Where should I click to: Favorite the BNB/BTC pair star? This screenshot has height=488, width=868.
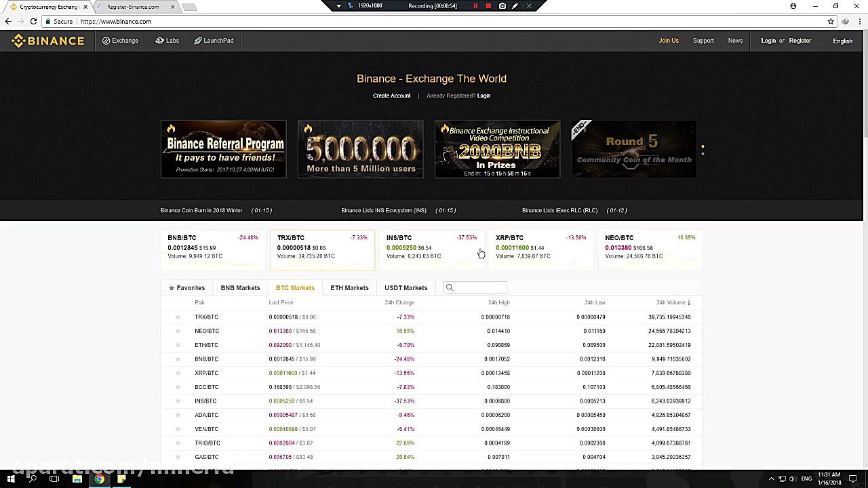[x=178, y=359]
